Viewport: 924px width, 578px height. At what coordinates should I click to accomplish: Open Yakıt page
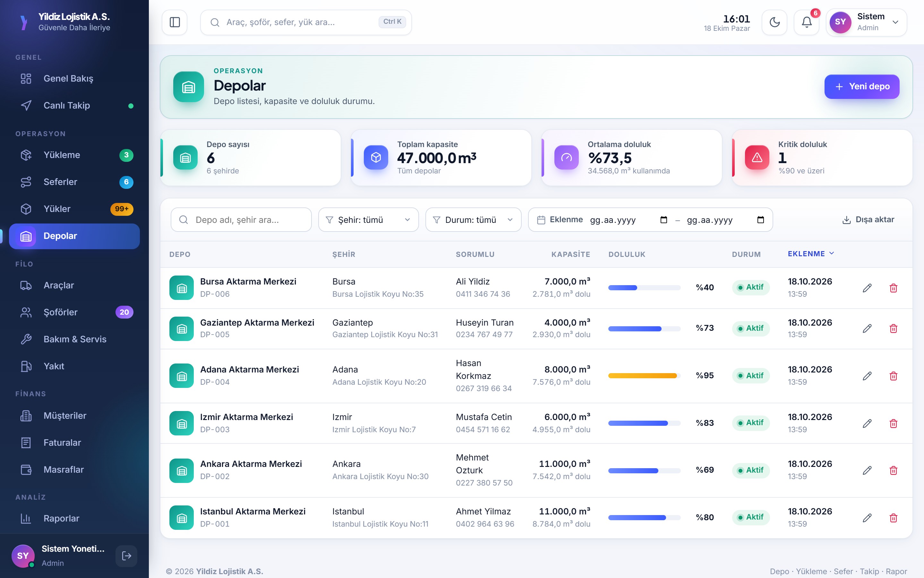[74, 366]
